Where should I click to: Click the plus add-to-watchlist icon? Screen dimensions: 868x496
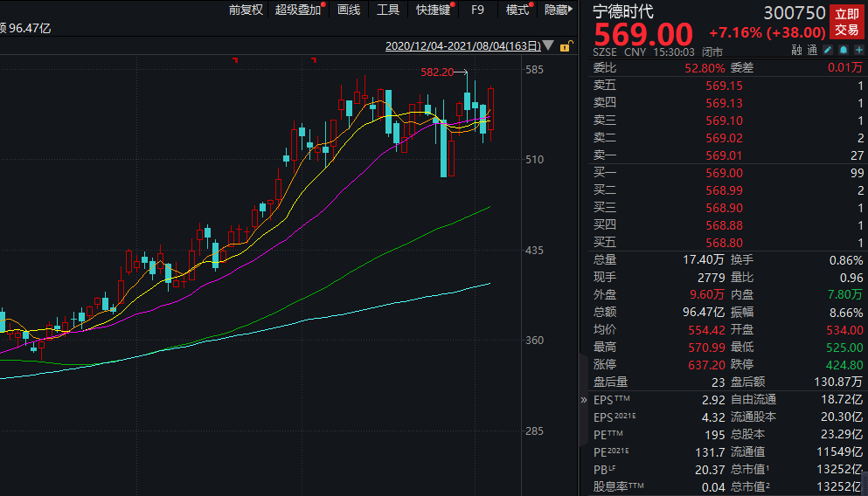pyautogui.click(x=858, y=51)
